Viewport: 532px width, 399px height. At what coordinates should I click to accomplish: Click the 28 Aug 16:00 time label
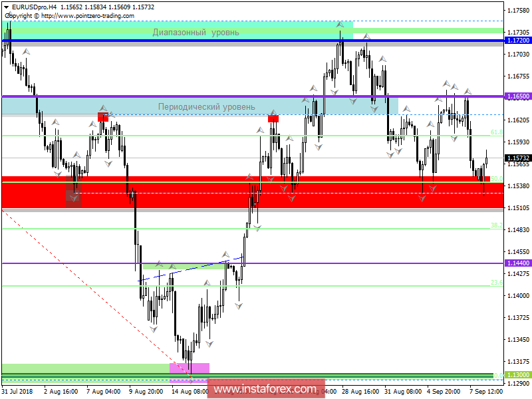coord(359,391)
